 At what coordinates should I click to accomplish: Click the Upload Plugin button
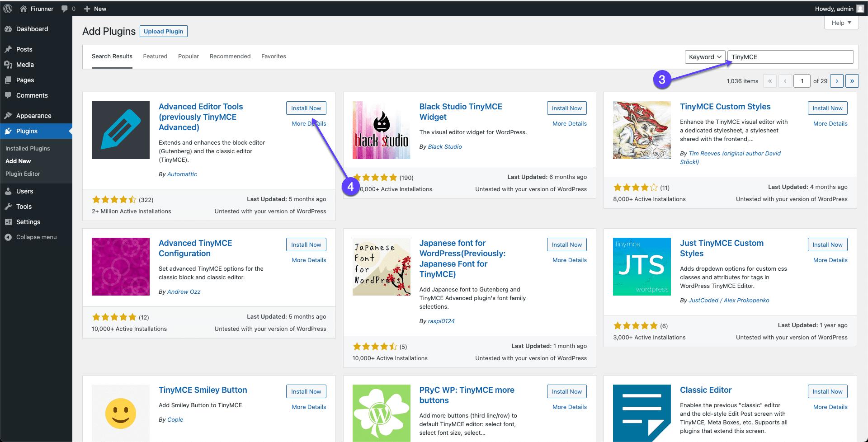click(x=163, y=31)
